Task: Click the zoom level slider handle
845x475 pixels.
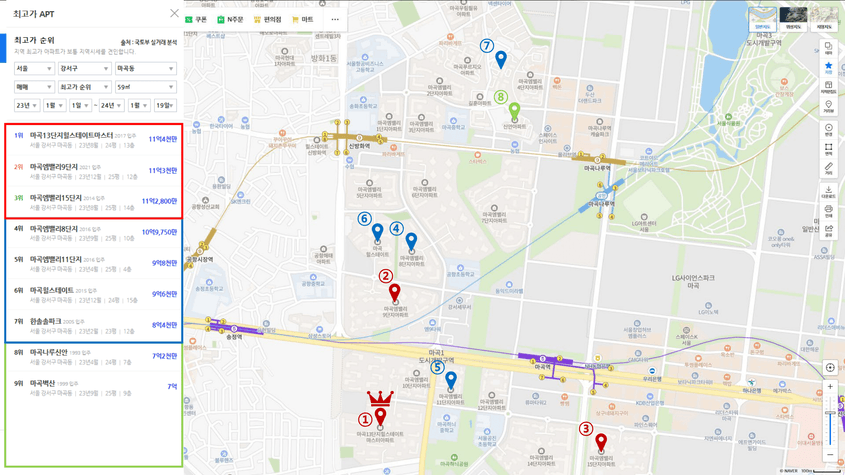Action: point(830,413)
